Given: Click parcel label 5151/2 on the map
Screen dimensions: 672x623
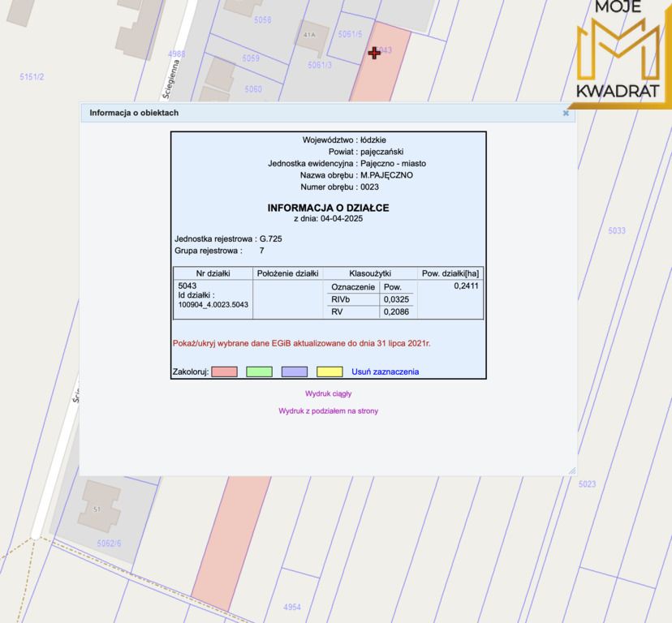Looking at the screenshot, I should point(32,77).
